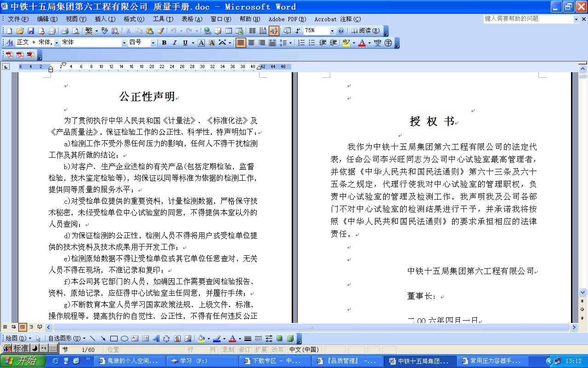Click the Cut scissors icon
This screenshot has height=368, width=588.
[128, 31]
